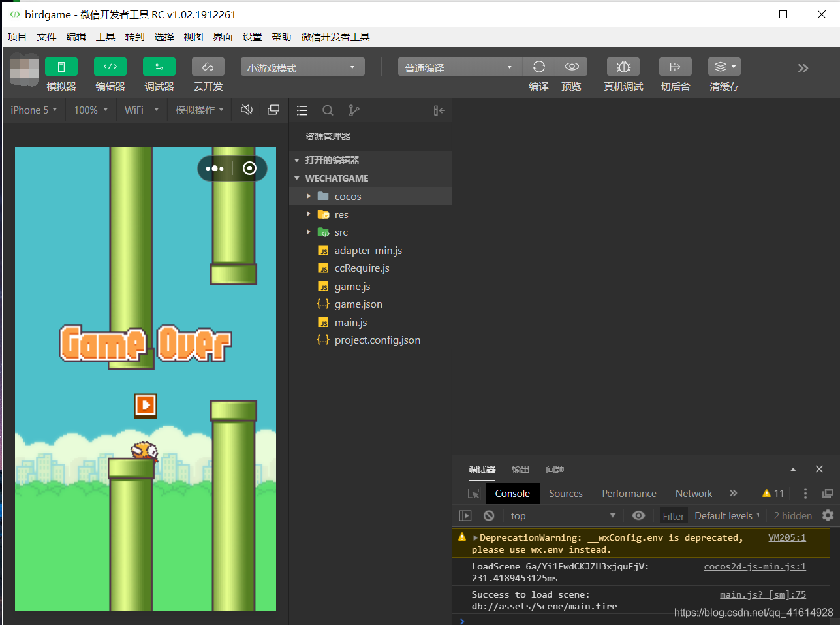Open the source control branch icon
The height and width of the screenshot is (625, 840).
(354, 110)
